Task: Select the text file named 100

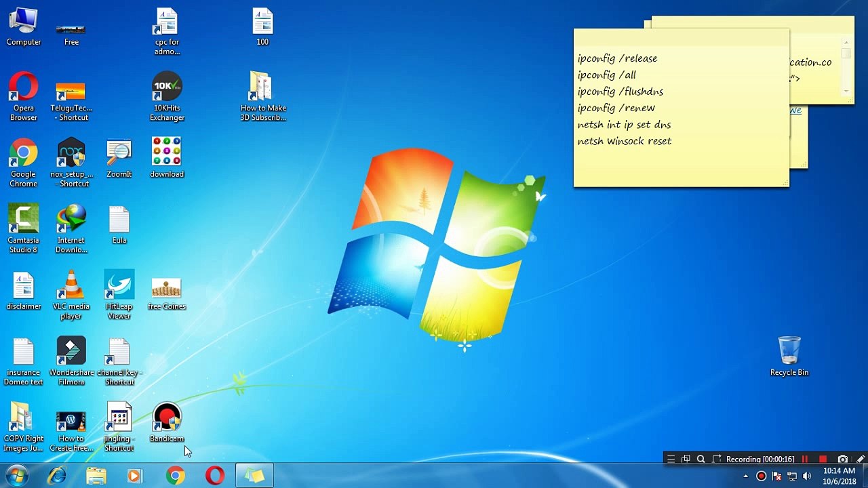Action: (x=262, y=27)
